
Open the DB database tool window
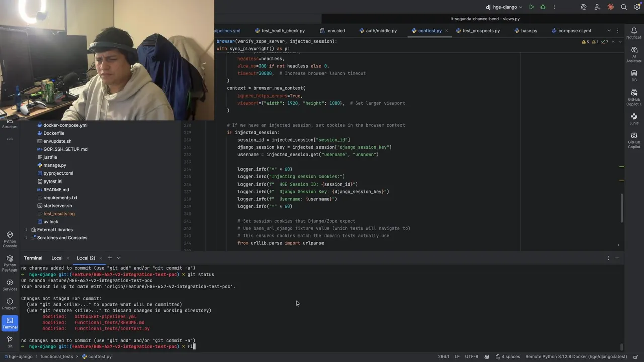[x=634, y=76]
